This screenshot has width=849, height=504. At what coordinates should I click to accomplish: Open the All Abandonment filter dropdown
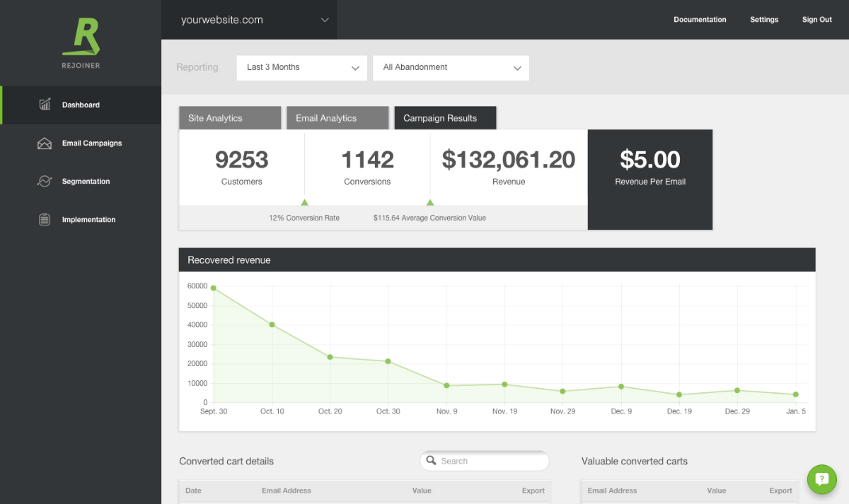451,68
